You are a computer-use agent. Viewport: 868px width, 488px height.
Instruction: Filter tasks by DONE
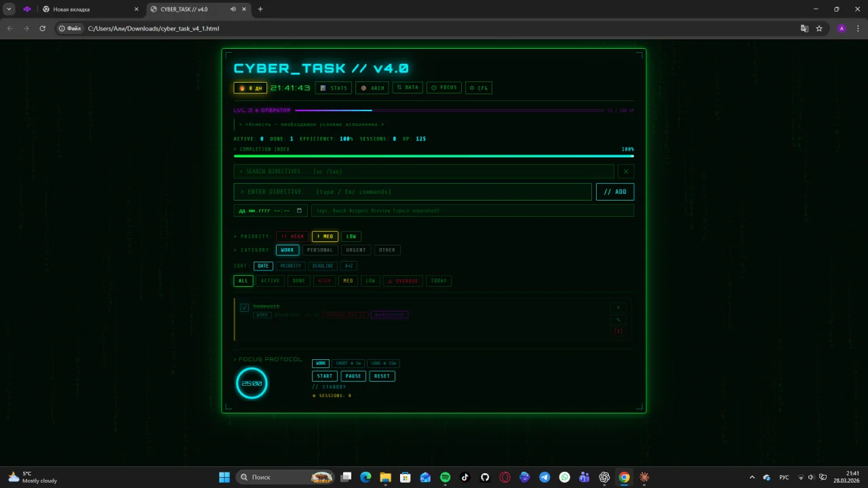click(x=298, y=281)
